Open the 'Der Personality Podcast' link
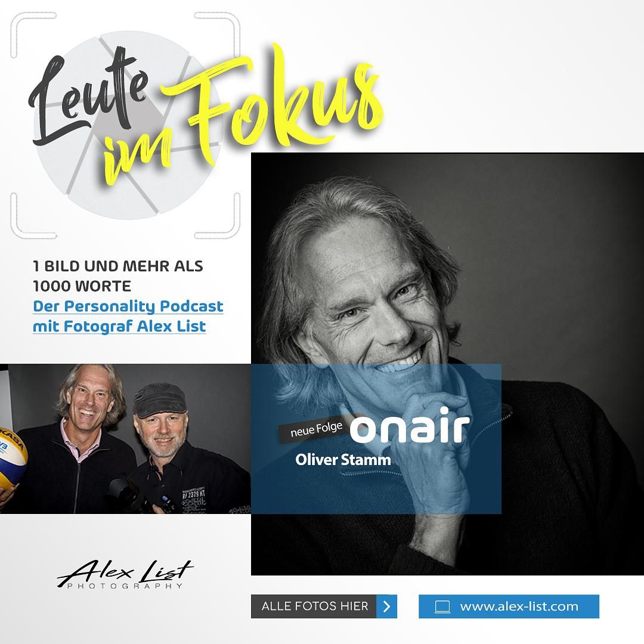 [128, 306]
